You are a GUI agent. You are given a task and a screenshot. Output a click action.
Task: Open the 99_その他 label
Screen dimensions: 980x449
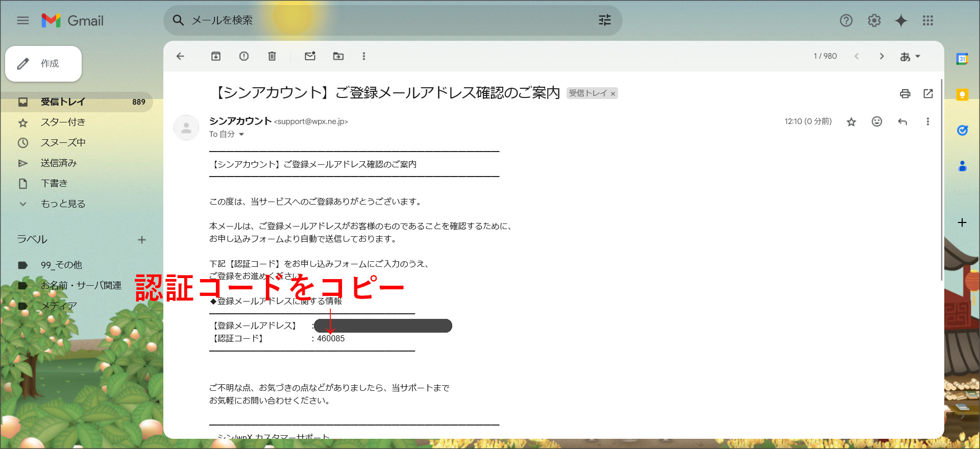click(x=61, y=265)
